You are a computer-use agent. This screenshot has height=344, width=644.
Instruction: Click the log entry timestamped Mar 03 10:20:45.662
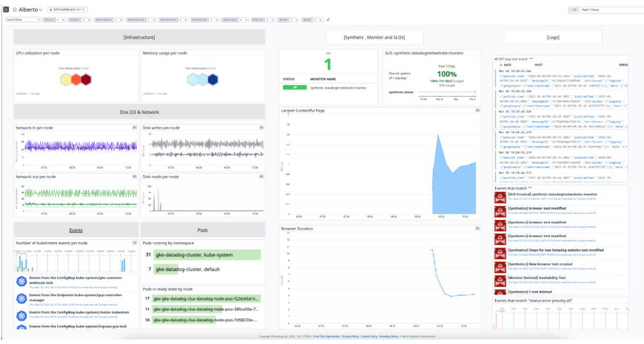pyautogui.click(x=516, y=71)
